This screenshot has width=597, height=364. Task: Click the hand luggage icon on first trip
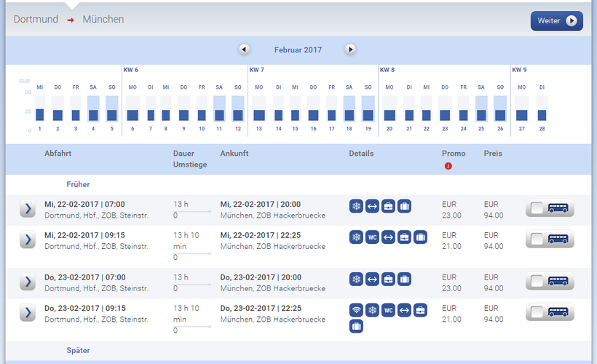388,206
